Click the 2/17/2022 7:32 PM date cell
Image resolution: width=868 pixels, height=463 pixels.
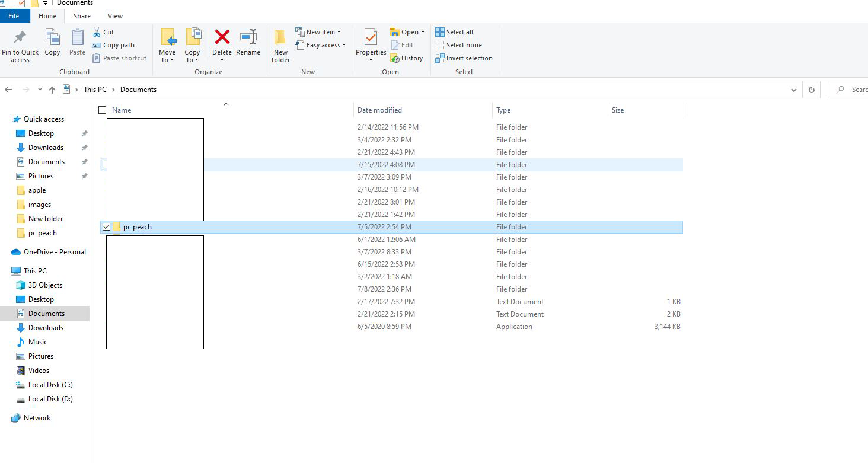[x=386, y=302]
